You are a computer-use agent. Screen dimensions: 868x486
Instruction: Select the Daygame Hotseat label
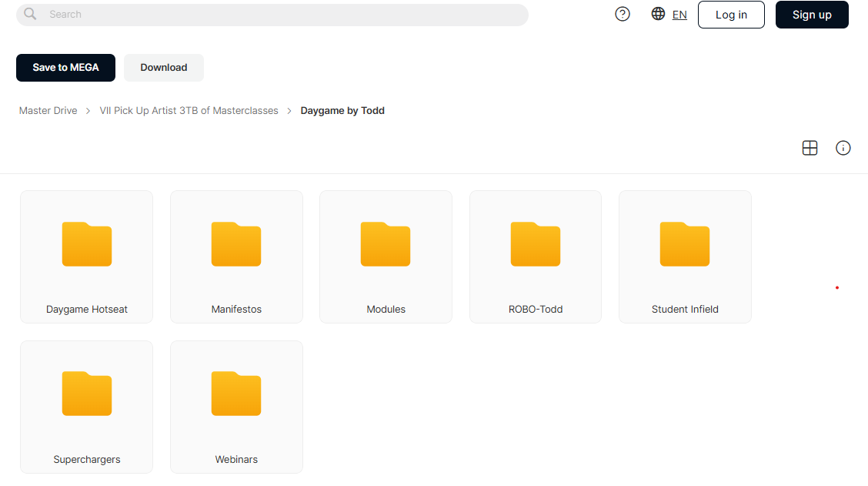click(87, 309)
